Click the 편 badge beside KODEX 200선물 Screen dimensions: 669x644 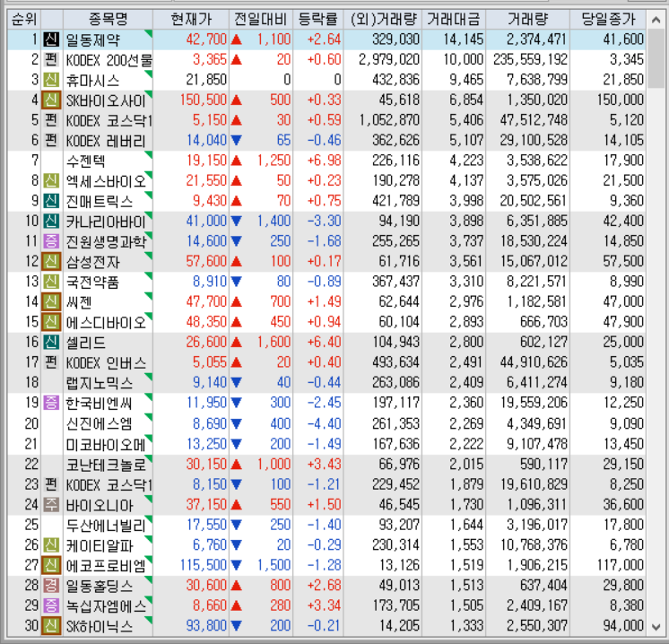[x=51, y=60]
